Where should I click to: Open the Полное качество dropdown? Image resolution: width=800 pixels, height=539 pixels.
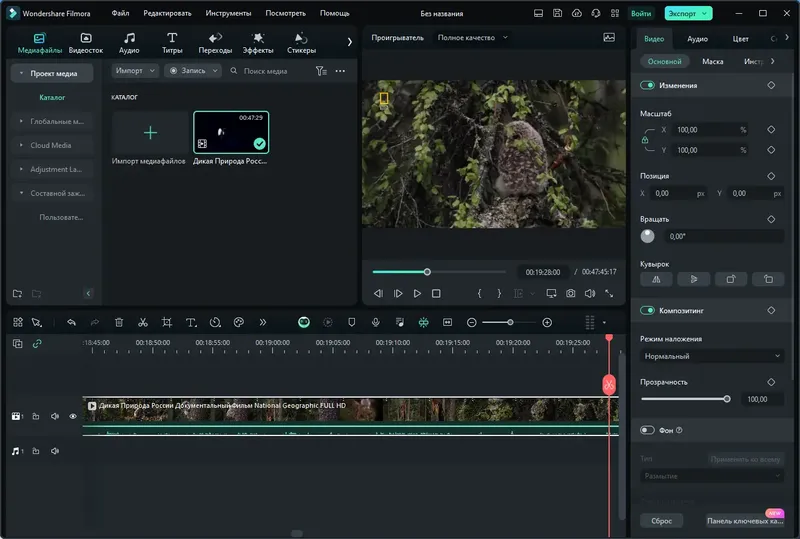coord(473,37)
